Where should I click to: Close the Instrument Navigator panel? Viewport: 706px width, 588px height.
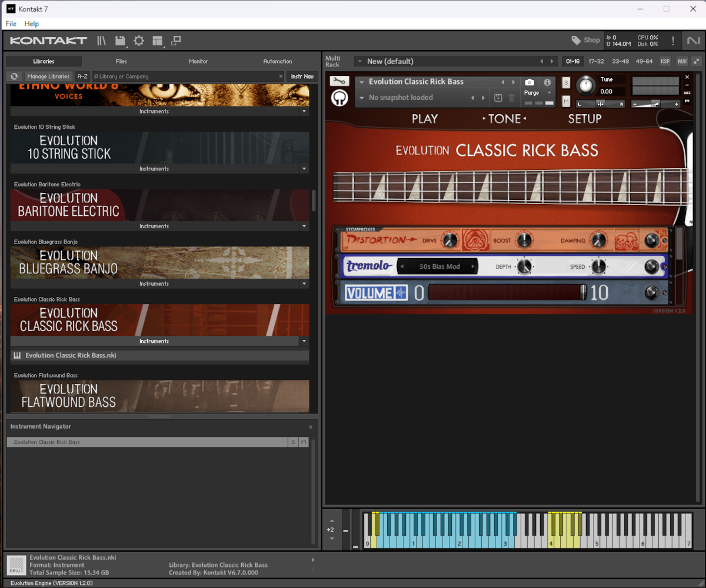[x=311, y=427]
